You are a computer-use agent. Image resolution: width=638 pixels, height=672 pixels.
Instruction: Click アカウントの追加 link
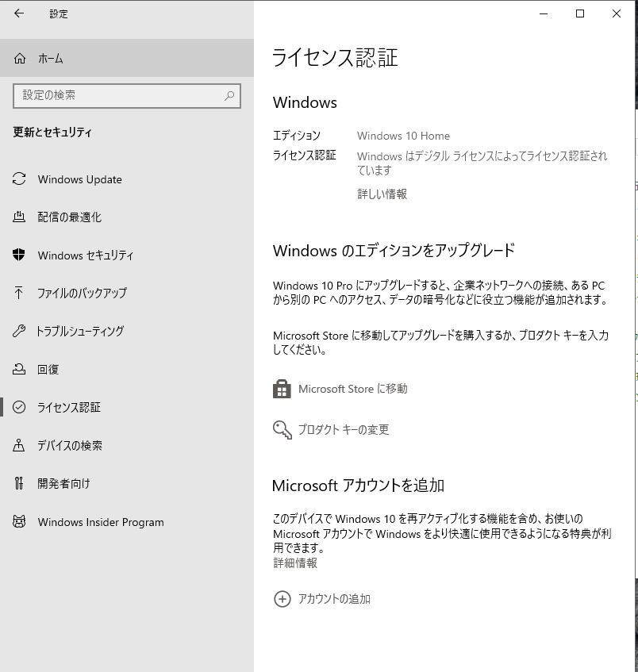(x=334, y=599)
